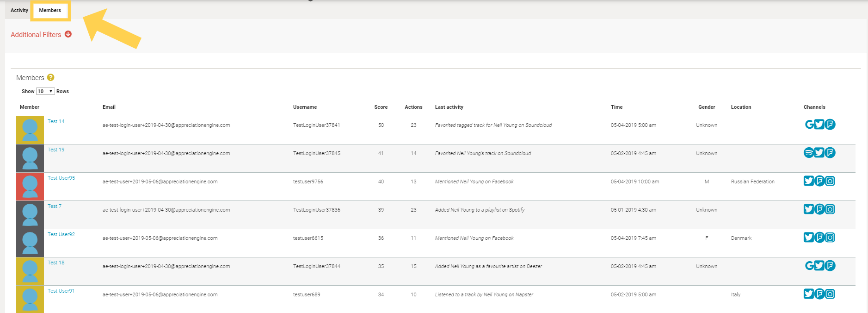Image resolution: width=868 pixels, height=313 pixels.
Task: Click Instagram channel icon for Test 7
Action: (x=830, y=209)
